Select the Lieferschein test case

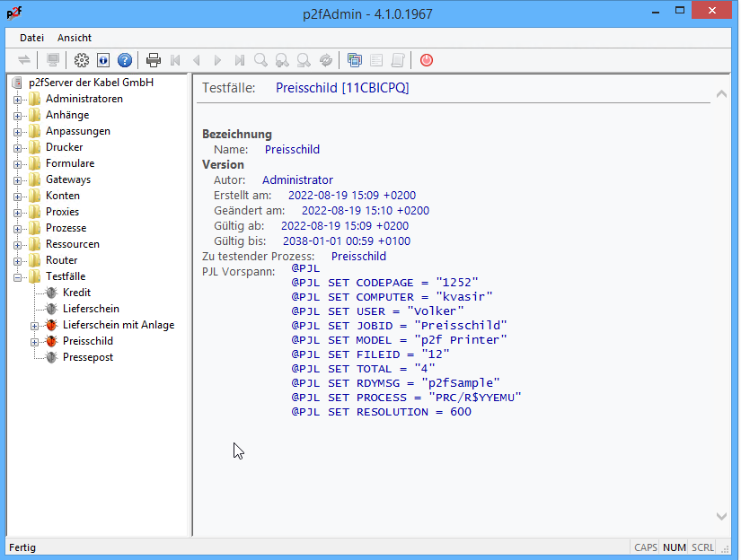tap(91, 309)
